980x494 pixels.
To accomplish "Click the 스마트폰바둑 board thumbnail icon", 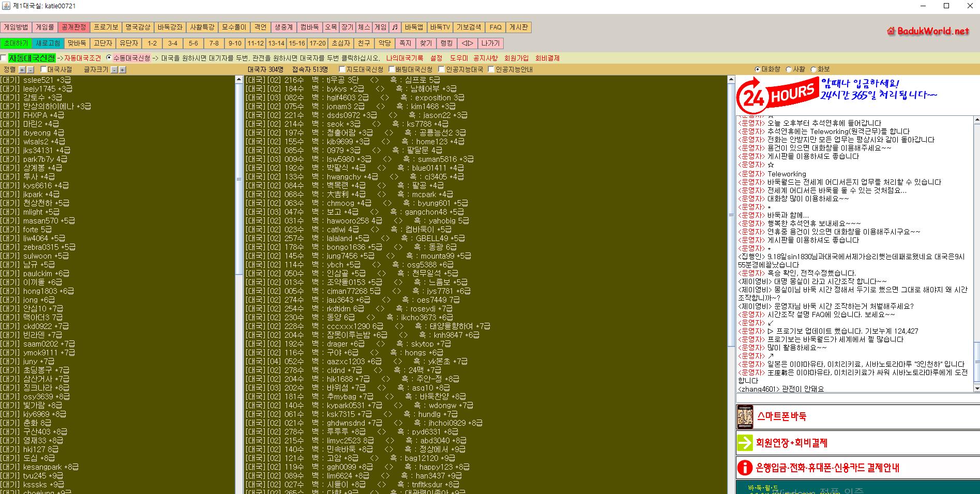I will (745, 417).
